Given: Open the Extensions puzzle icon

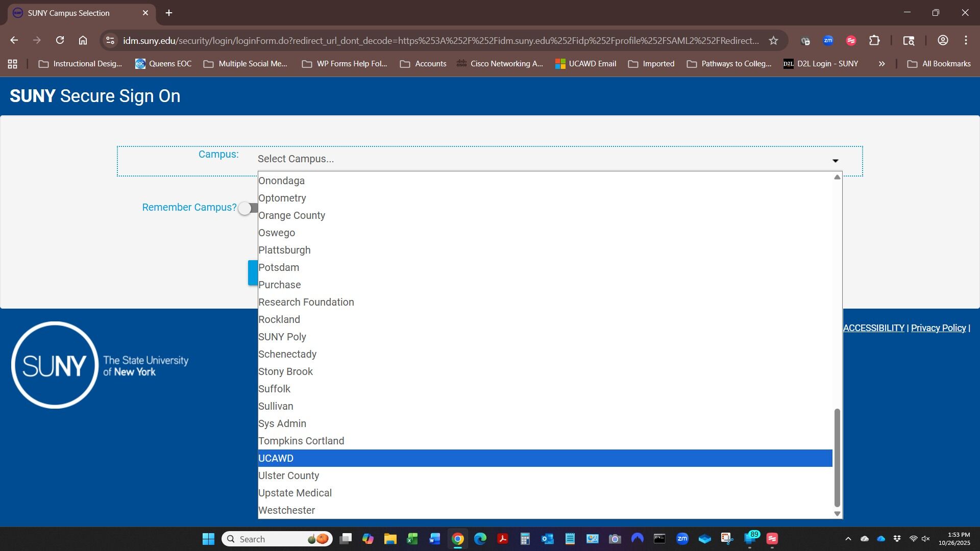Looking at the screenshot, I should pos(874,40).
